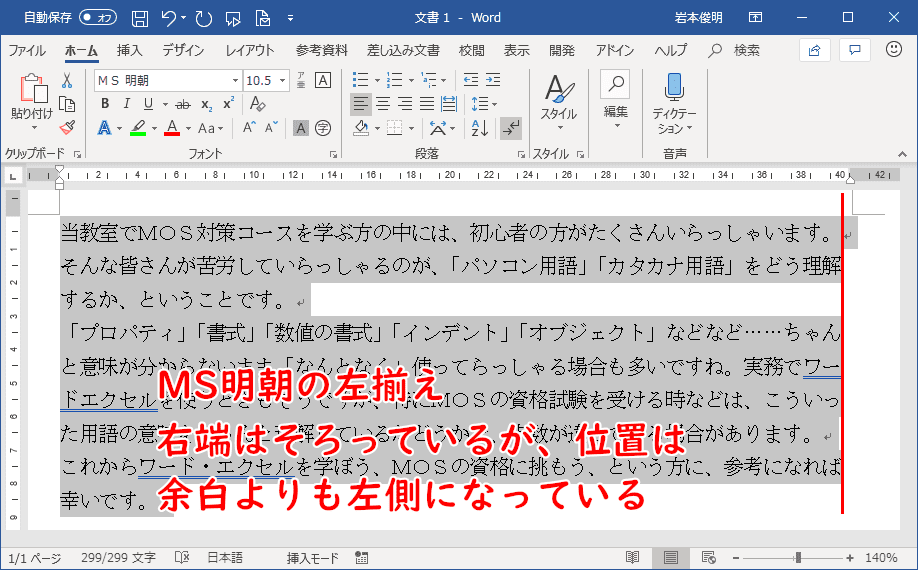This screenshot has width=918, height=570.
Task: Click the zoom slider handle
Action: tap(798, 558)
